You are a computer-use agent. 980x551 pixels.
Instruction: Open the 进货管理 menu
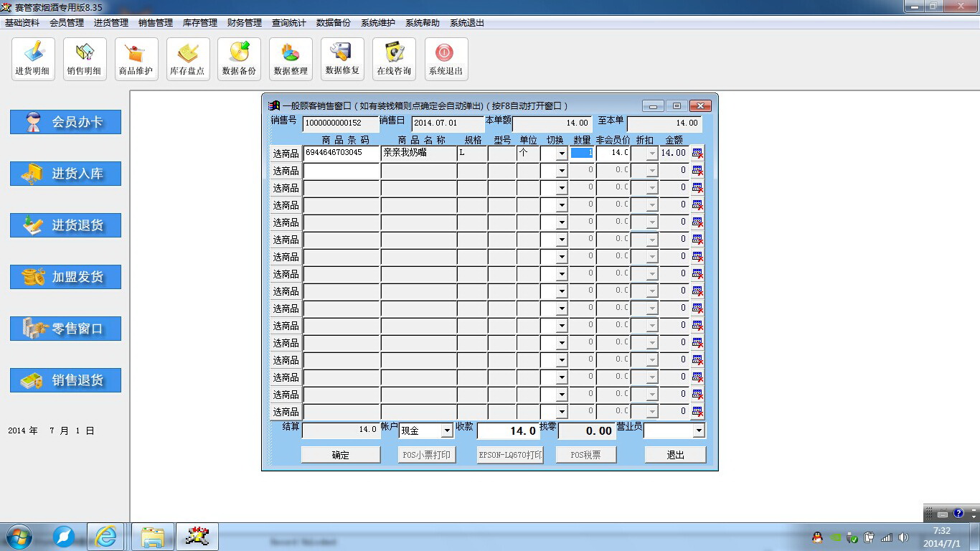click(x=111, y=23)
